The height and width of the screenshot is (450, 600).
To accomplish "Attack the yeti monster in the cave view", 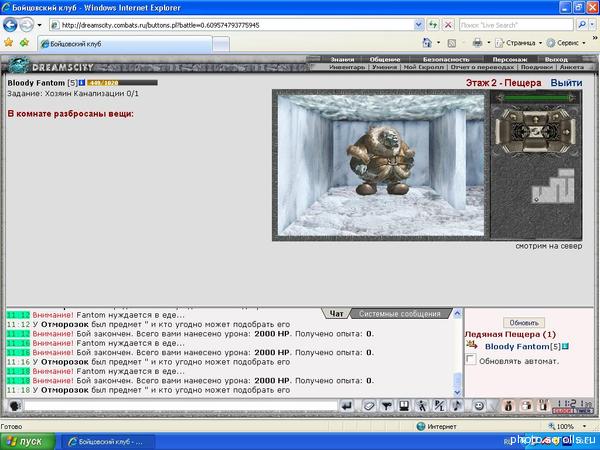I will pos(380,161).
